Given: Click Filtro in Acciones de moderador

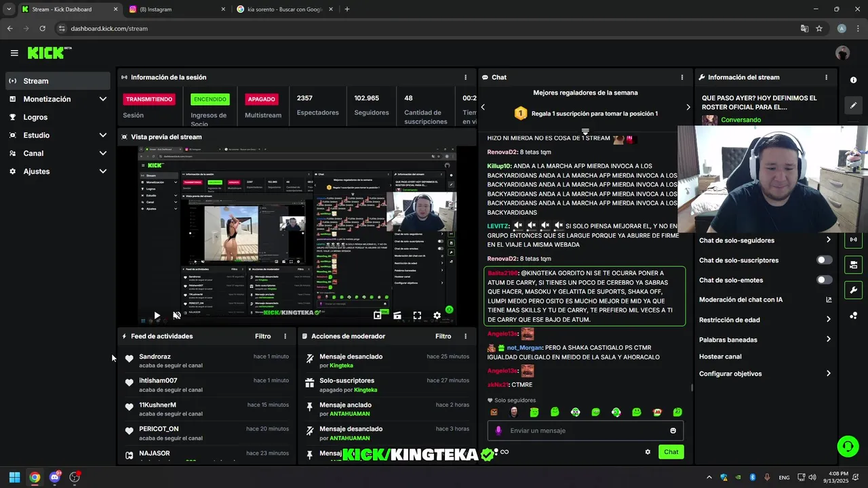Looking at the screenshot, I should (x=443, y=336).
